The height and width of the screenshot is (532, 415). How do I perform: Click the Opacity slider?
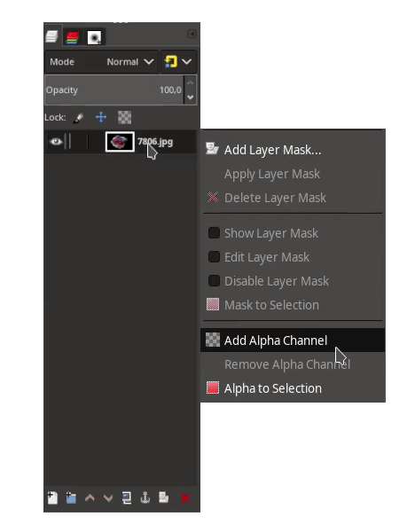coord(114,90)
